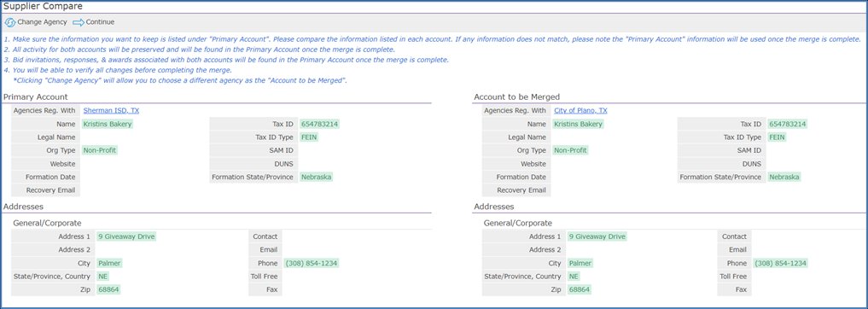Click Primary Account city Palmer
868x309 pixels.
click(x=109, y=263)
